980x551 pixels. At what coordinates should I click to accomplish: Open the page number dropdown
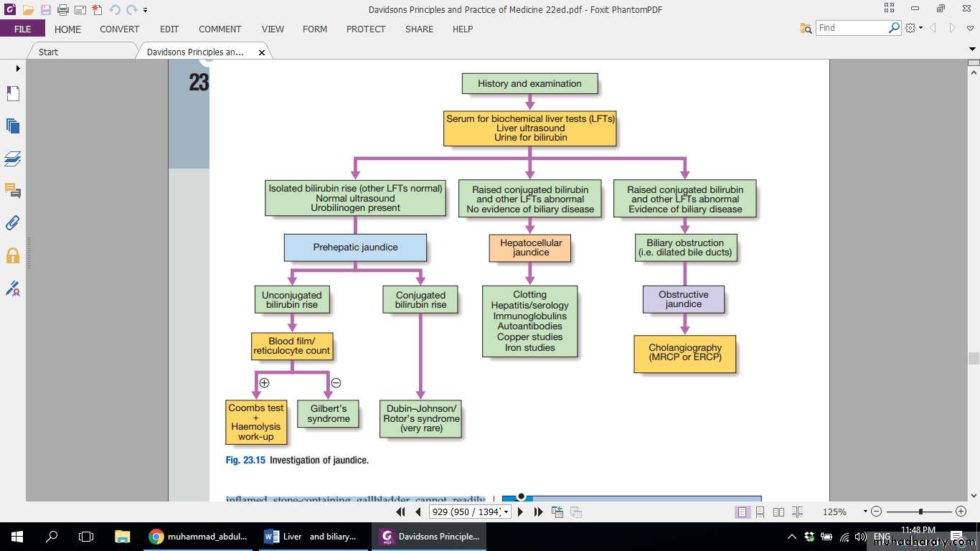507,512
